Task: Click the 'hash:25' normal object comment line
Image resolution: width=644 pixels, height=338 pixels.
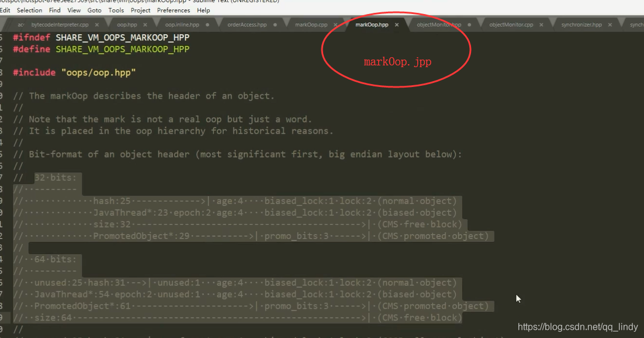Action: (x=235, y=201)
